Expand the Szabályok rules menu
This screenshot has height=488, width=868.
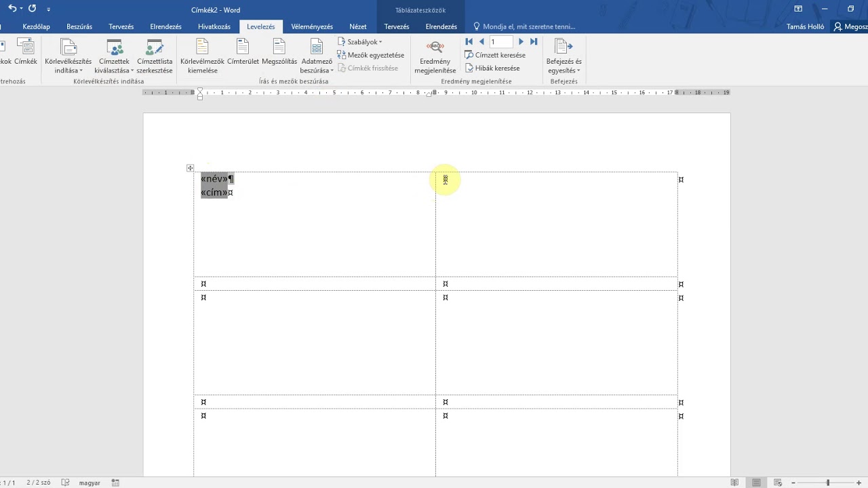[x=360, y=42]
